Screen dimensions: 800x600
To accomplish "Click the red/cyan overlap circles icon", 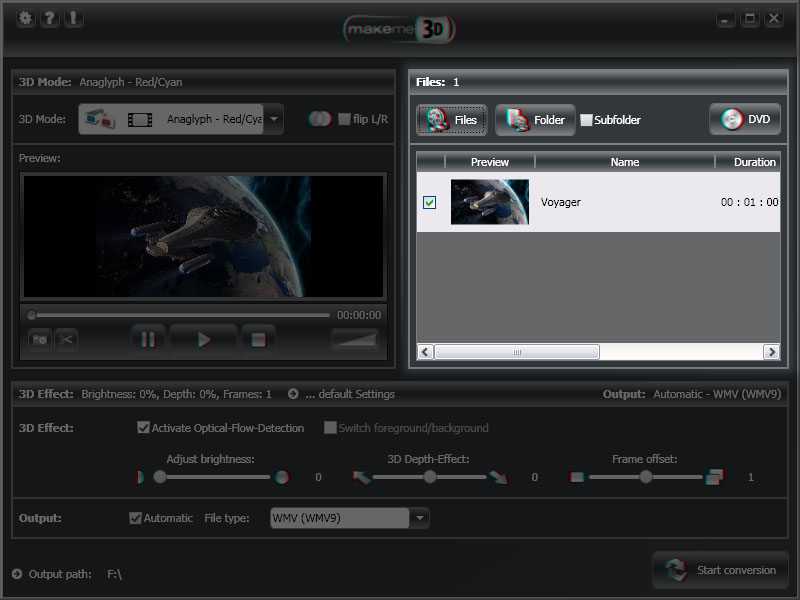I will tap(320, 119).
